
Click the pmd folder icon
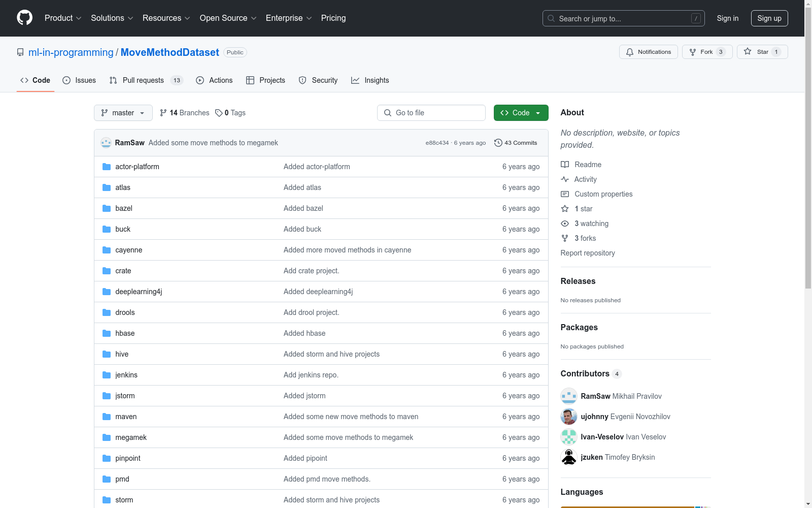pos(107,479)
